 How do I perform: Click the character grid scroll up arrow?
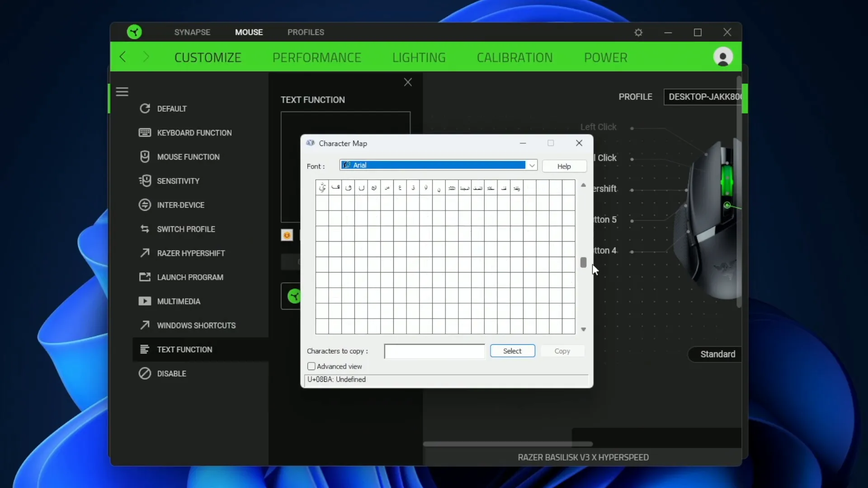click(583, 185)
